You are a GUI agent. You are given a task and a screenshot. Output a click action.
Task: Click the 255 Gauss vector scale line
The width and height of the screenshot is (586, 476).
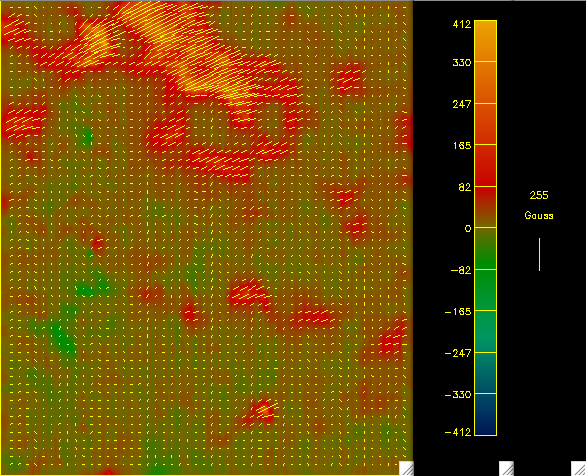[539, 254]
